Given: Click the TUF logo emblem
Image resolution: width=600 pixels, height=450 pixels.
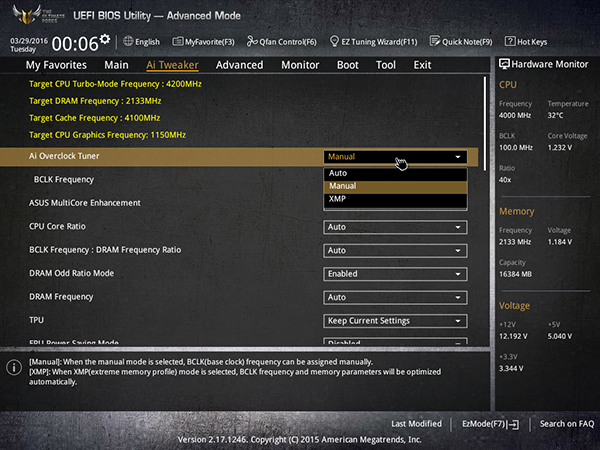Looking at the screenshot, I should (x=26, y=15).
